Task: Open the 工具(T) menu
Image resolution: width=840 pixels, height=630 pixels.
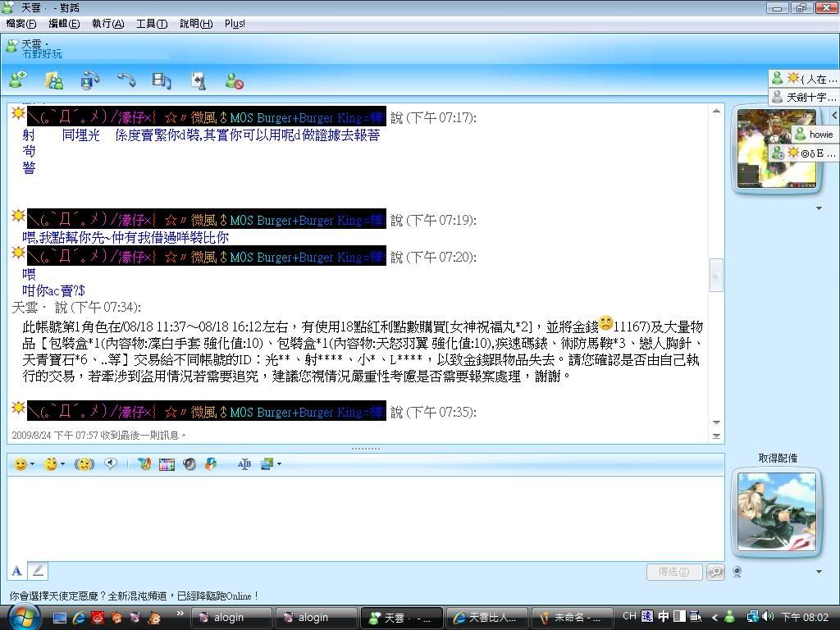Action: (151, 24)
